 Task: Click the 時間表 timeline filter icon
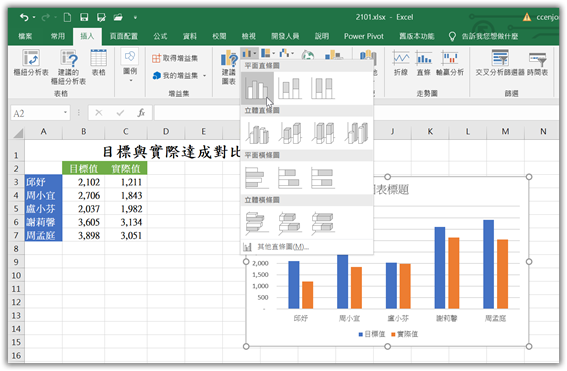(x=537, y=63)
